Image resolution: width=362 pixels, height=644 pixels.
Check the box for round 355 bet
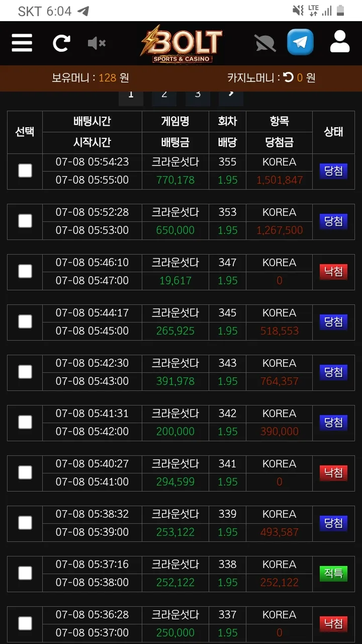click(25, 171)
